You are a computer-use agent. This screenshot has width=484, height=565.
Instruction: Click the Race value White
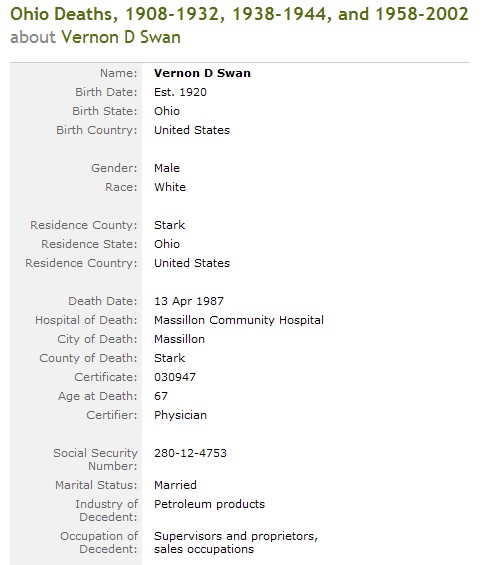click(x=170, y=187)
